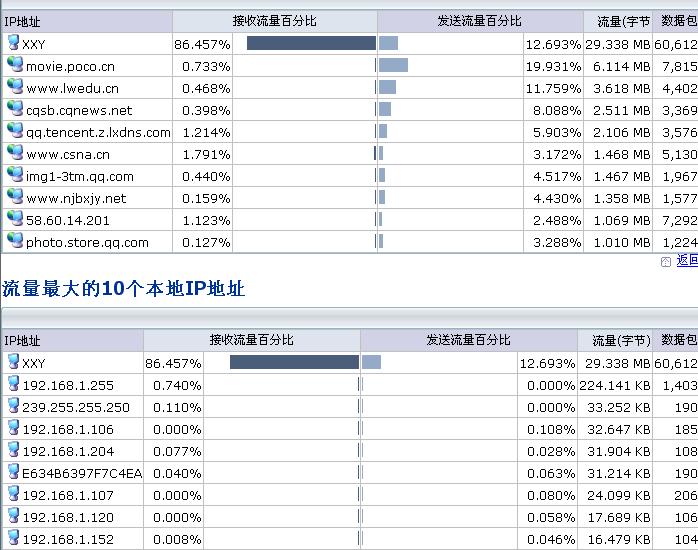Select the icon beside cqsb.cqnews.net
The height and width of the screenshot is (550, 698).
[15, 109]
